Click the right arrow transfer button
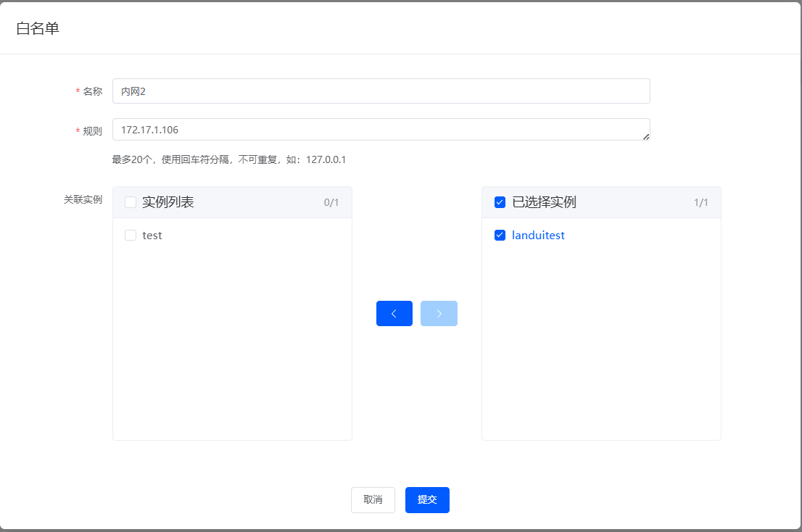Image resolution: width=802 pixels, height=532 pixels. (439, 313)
